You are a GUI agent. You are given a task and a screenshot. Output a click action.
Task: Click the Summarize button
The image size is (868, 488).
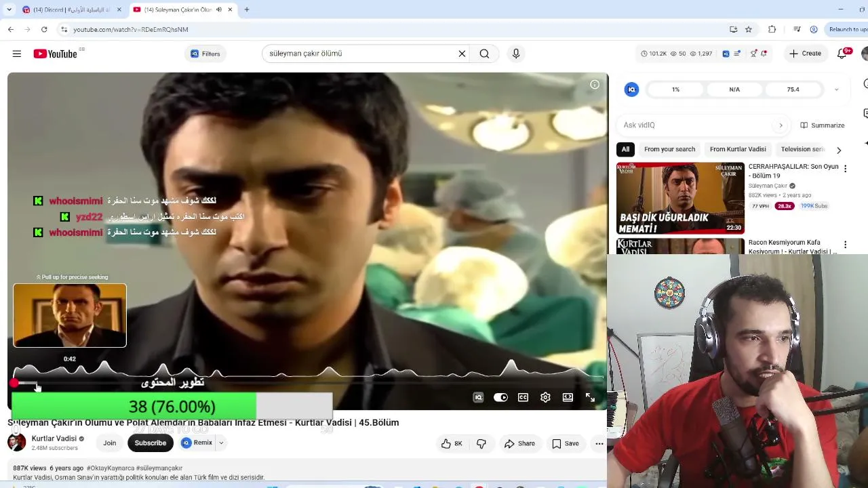pos(823,125)
